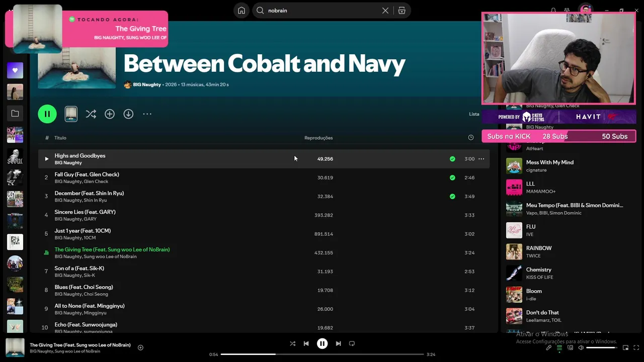Screen dimensions: 644x362
Task: Skip to next track in player bar
Action: [x=338, y=343]
